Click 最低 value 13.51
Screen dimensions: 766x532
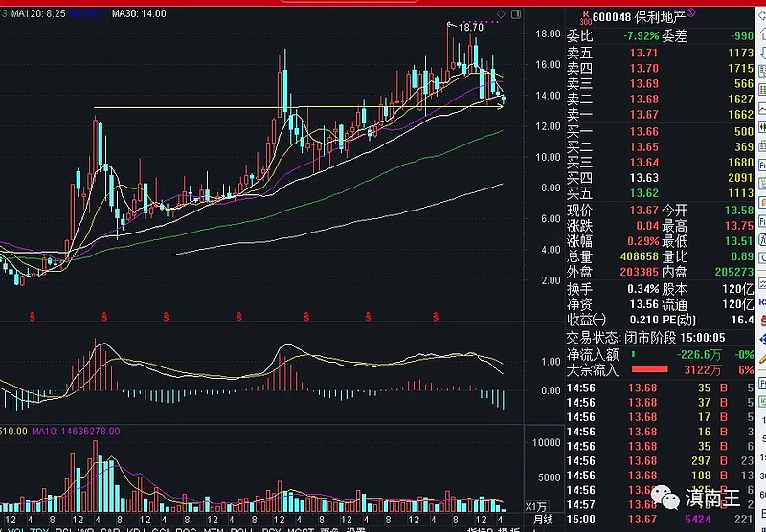738,241
